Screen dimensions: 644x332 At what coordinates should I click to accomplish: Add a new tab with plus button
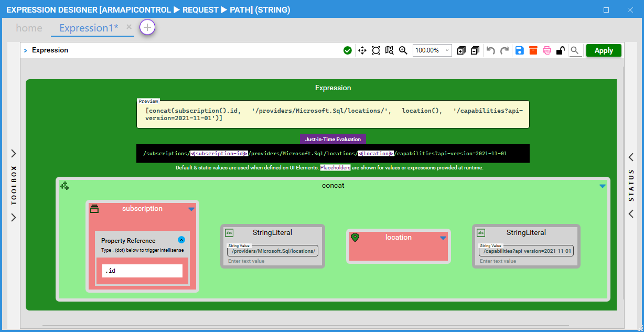coord(147,27)
